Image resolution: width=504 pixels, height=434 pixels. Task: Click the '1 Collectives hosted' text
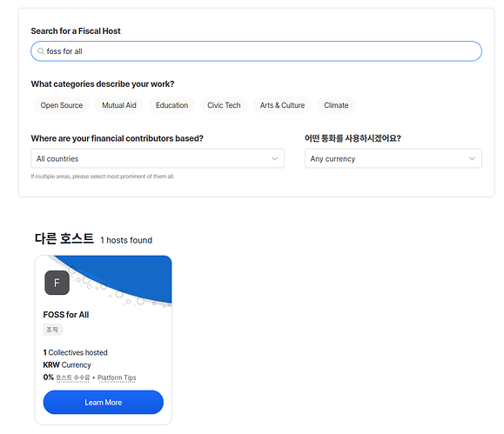tap(75, 352)
